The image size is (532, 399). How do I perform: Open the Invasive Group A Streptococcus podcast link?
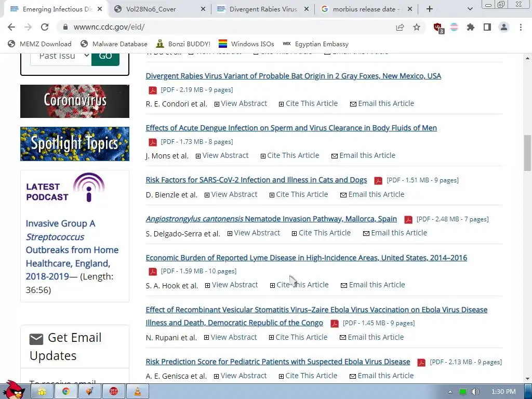click(x=72, y=250)
